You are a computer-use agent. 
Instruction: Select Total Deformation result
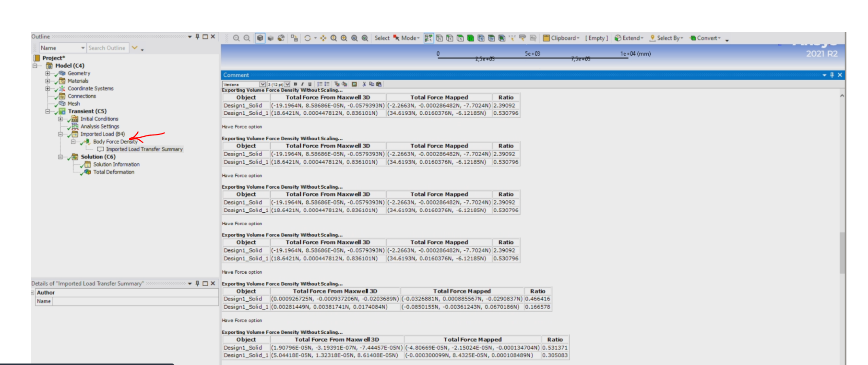pos(114,172)
